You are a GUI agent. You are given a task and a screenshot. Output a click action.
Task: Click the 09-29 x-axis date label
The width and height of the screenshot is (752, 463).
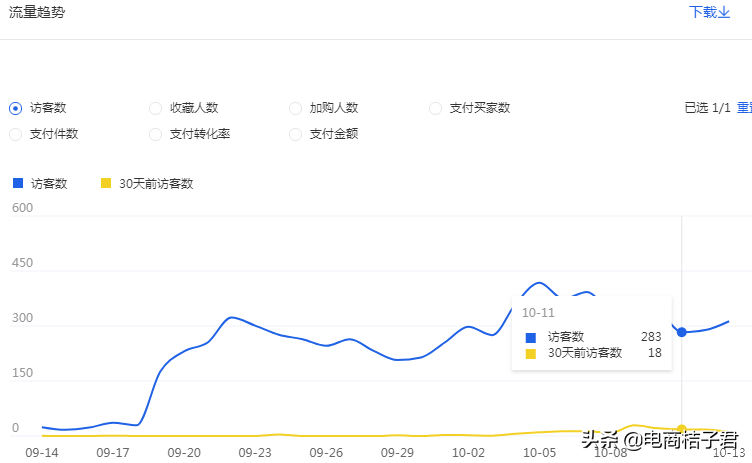[397, 452]
